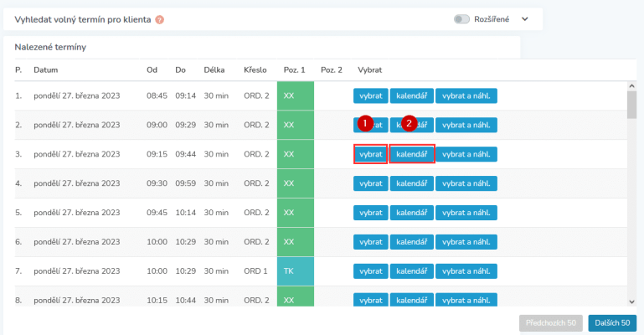The image size is (644, 335).
Task: Click vybrat in row 6 ORD. 2
Action: 370,242
